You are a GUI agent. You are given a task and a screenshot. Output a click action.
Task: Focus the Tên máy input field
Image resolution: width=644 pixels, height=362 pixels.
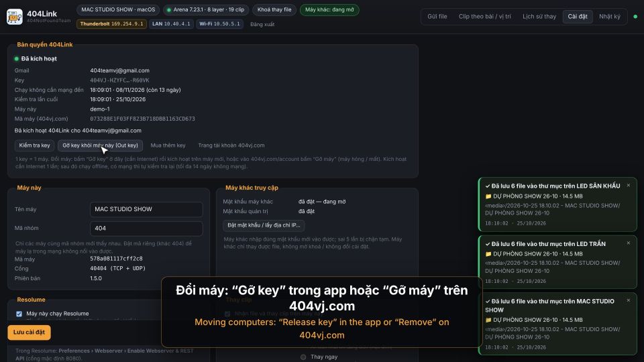(x=146, y=209)
